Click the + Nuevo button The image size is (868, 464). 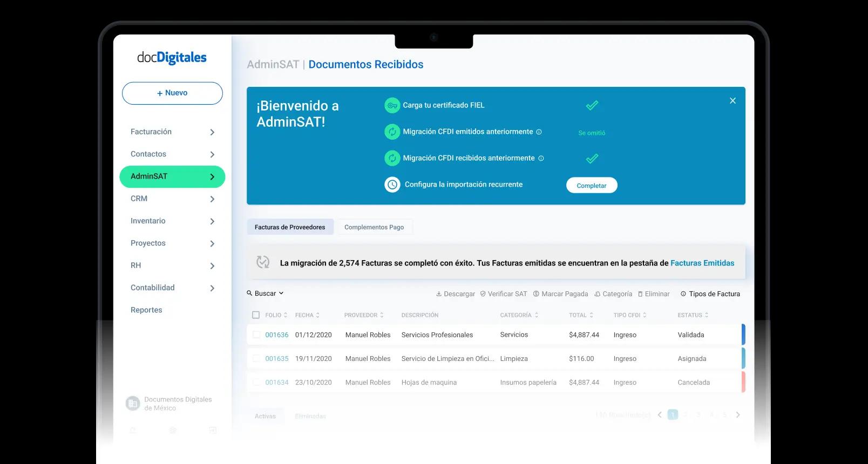point(172,93)
